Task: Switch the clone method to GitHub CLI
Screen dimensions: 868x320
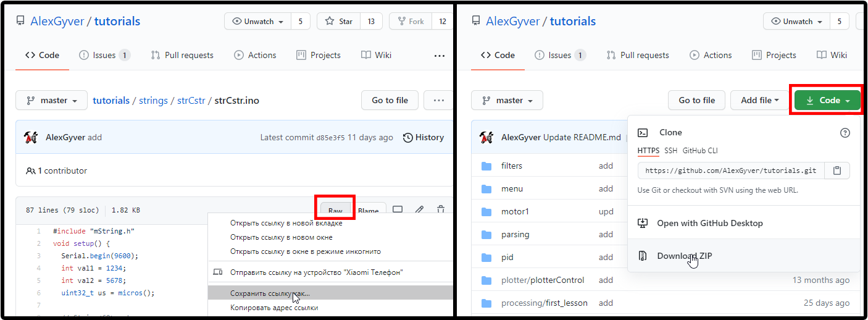Action: tap(700, 150)
